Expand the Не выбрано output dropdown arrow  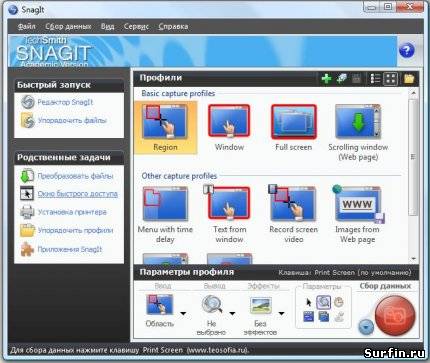coord(232,313)
